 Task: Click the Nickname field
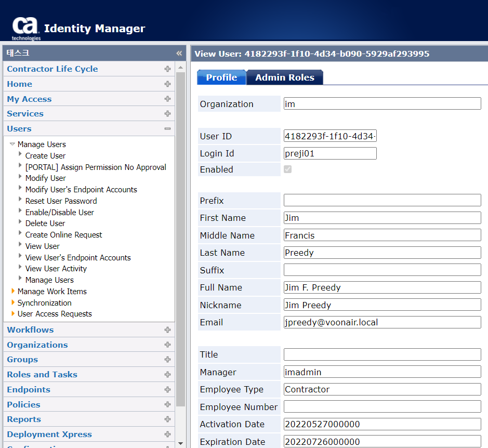click(x=382, y=305)
